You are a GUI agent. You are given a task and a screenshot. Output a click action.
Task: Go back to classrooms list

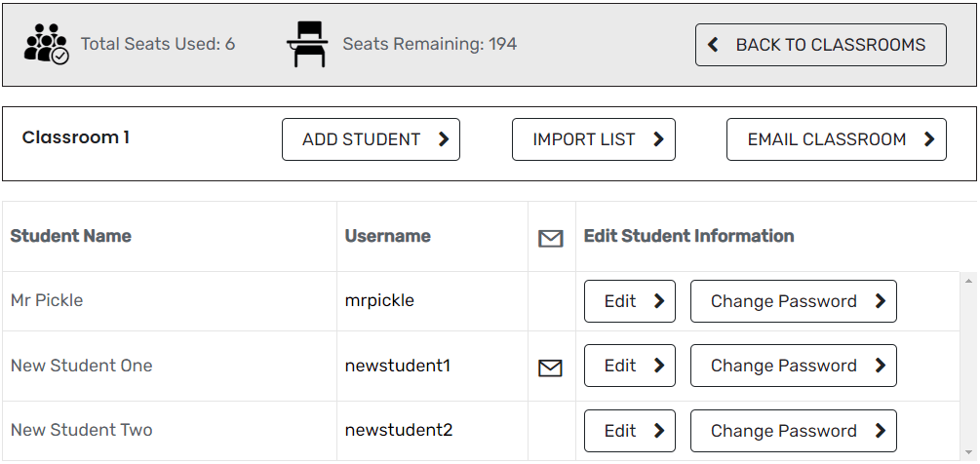(821, 45)
